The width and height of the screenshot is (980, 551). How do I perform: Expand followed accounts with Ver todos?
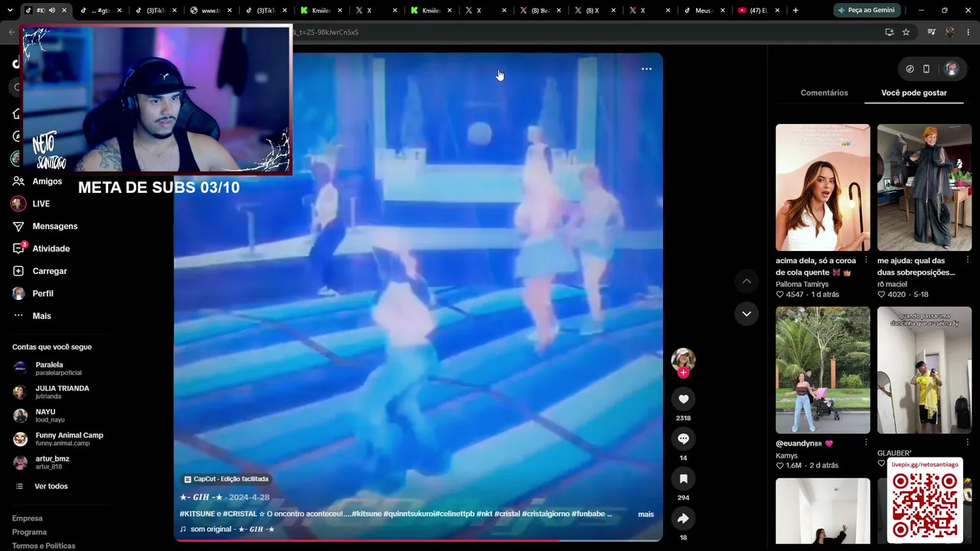[42, 486]
